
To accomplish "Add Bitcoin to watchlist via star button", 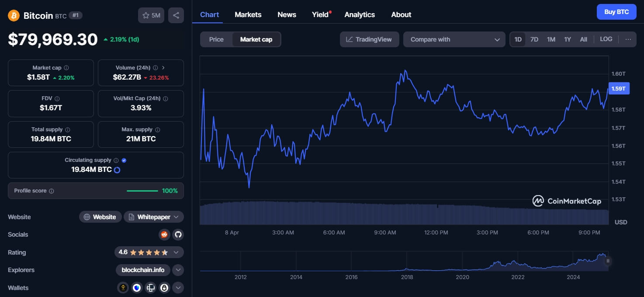I will 152,15.
